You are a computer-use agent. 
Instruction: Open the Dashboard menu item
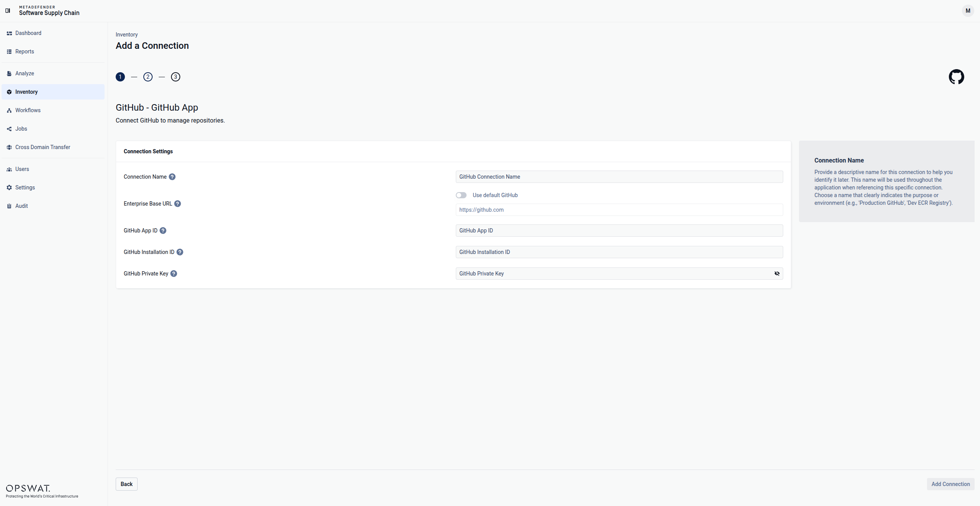point(53,33)
